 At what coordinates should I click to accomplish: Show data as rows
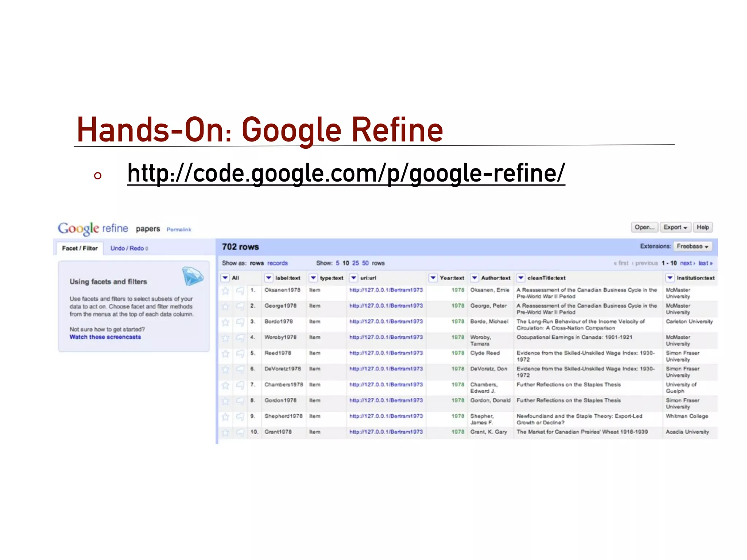pos(257,263)
